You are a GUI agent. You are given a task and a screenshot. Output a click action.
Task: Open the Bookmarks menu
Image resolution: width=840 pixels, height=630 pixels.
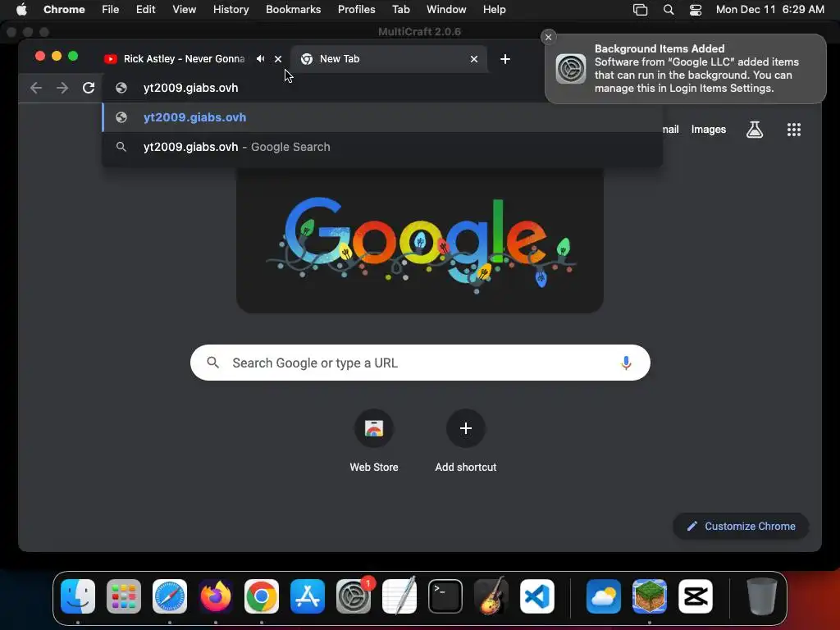[293, 9]
